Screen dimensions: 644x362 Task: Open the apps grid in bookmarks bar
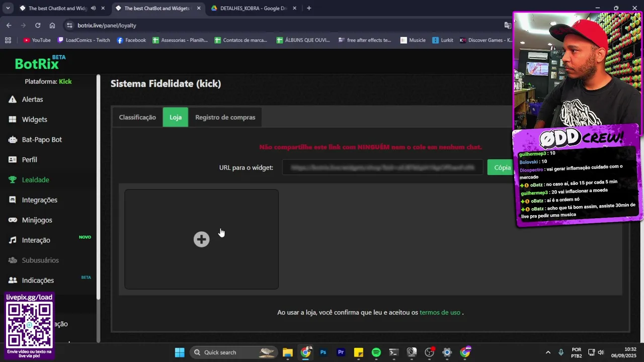point(8,40)
